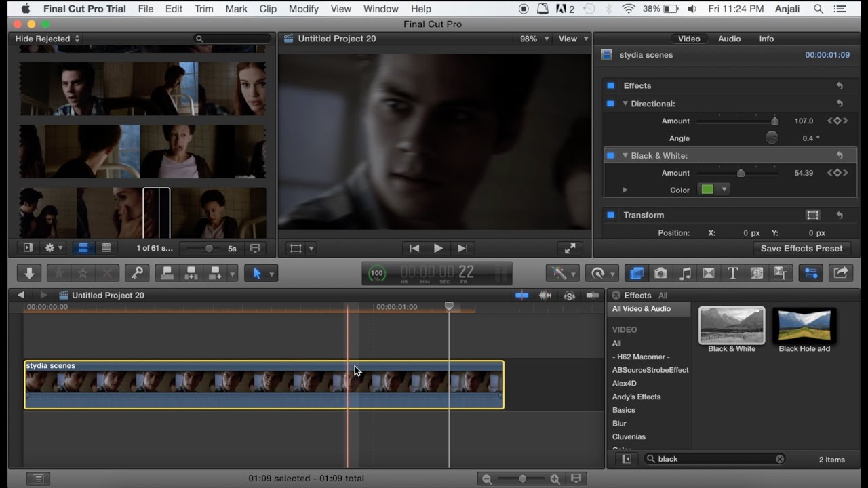Toggle the Inspector panel button

point(811,273)
